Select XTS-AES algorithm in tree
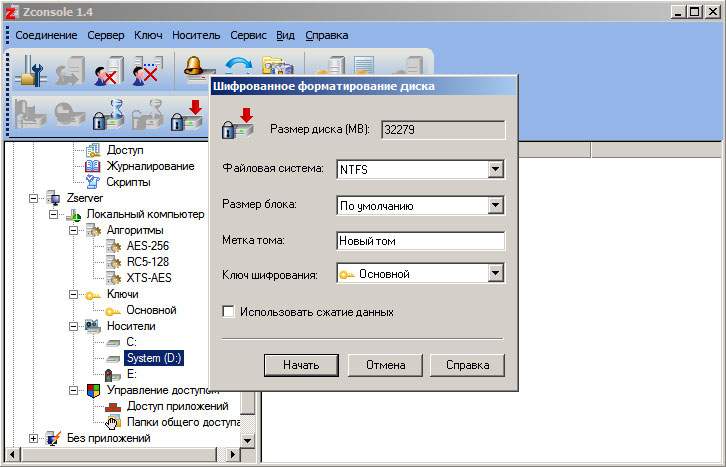The height and width of the screenshot is (467, 726). [x=149, y=278]
